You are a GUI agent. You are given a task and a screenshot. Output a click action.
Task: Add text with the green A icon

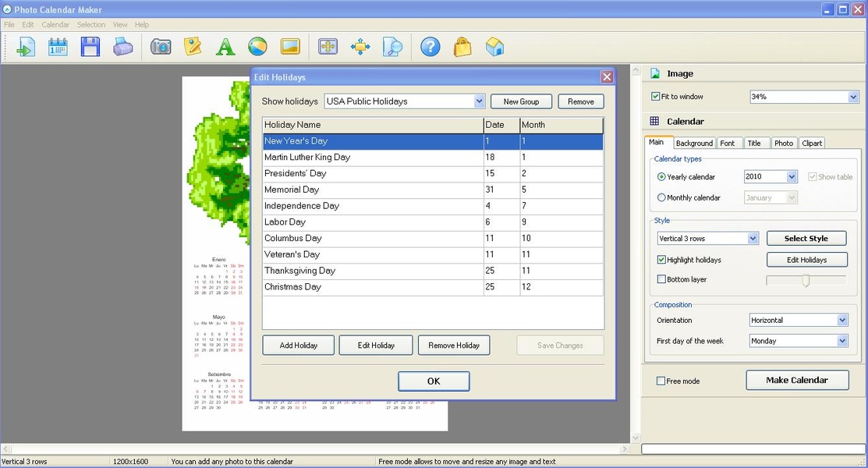click(225, 47)
